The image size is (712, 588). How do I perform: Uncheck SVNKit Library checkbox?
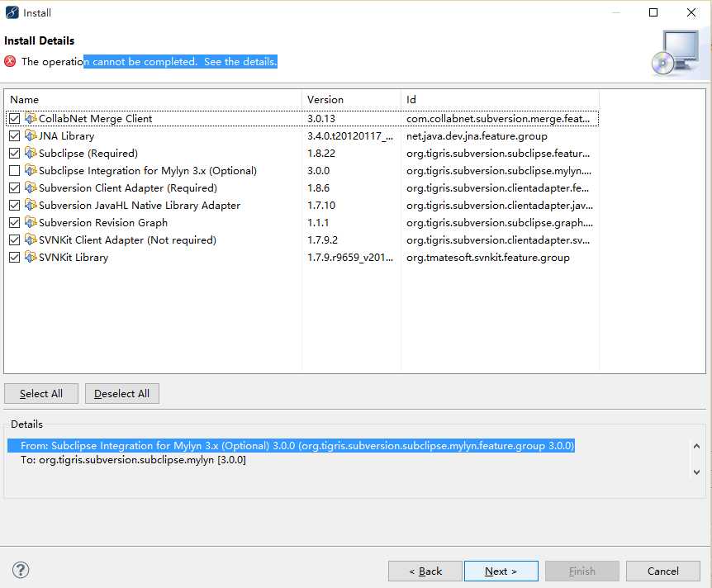point(15,257)
